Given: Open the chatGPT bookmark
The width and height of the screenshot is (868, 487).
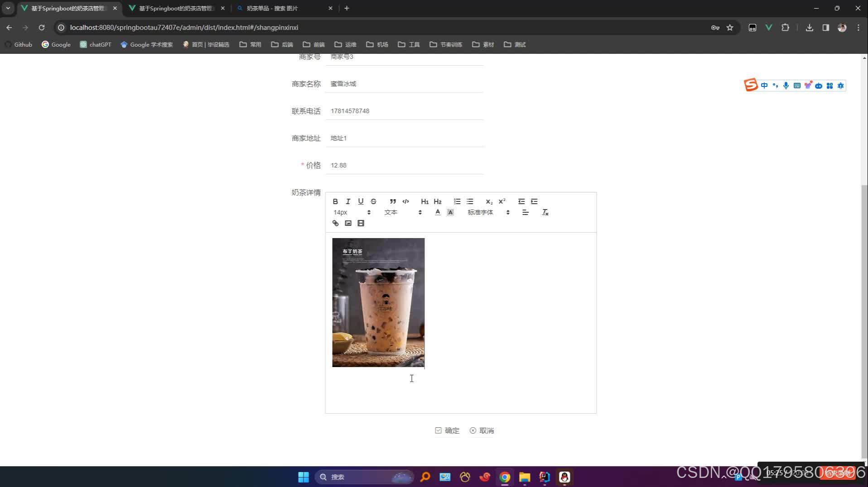Looking at the screenshot, I should pyautogui.click(x=95, y=44).
